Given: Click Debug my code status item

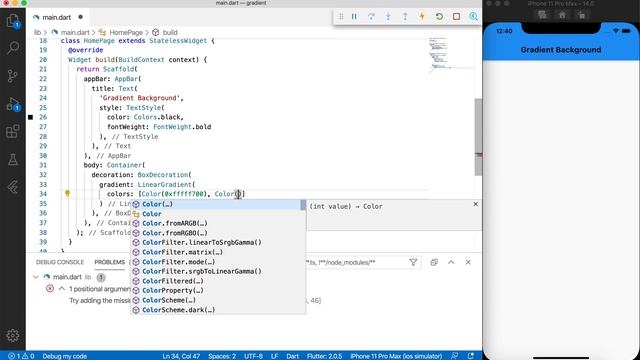Looking at the screenshot, I should coord(64,356).
